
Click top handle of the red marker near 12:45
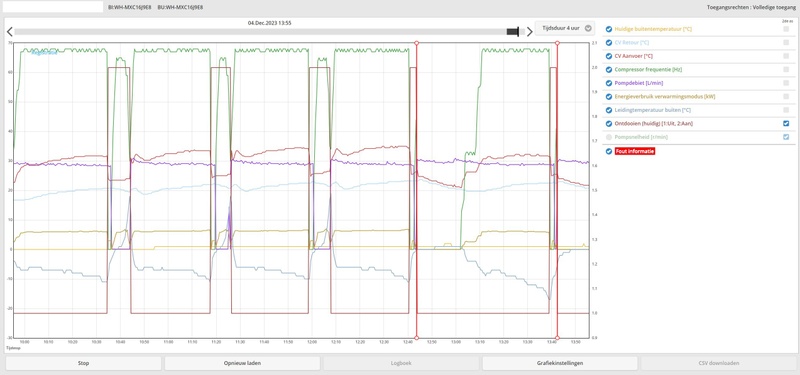(417, 43)
